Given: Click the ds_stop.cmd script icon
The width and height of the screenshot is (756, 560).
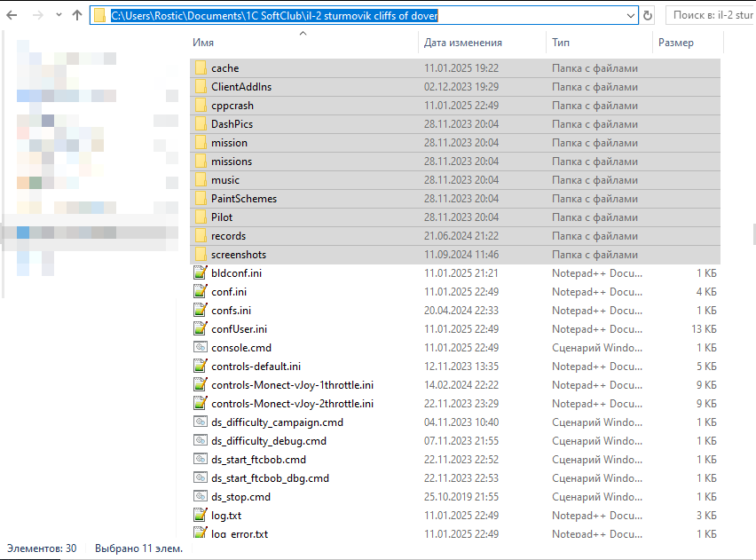Looking at the screenshot, I should [201, 497].
